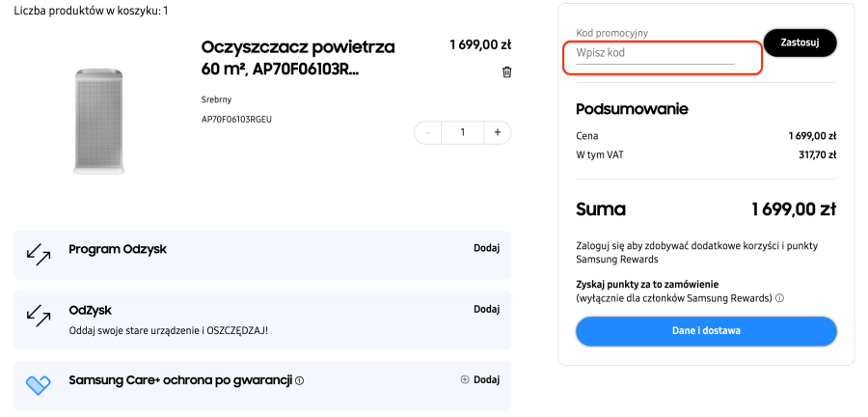Apply promo code with Zastosuj button

click(800, 42)
